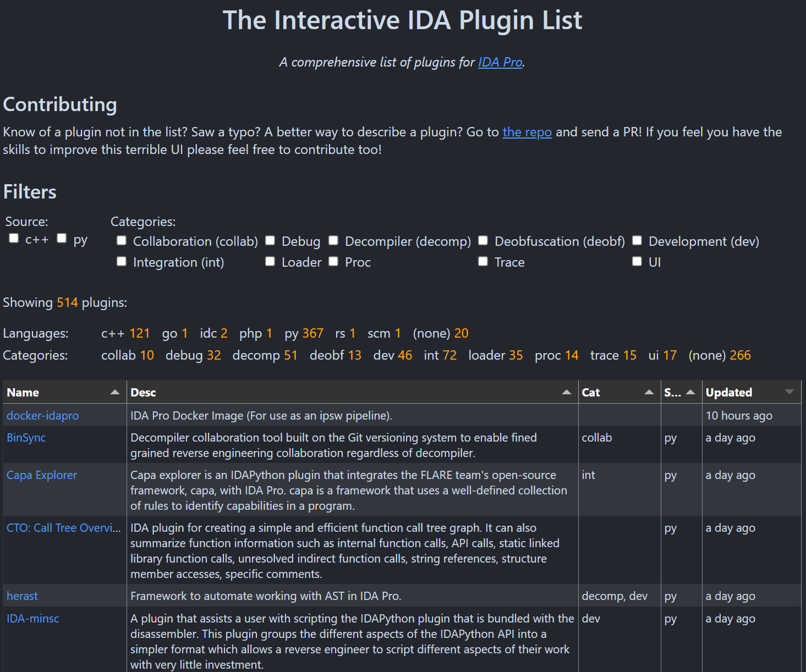
Task: Enable the Proc category filter
Action: 333,261
